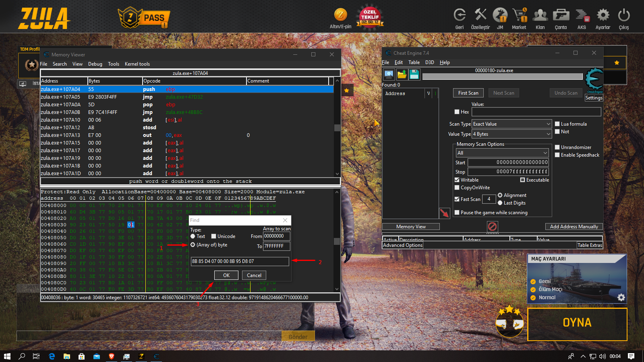Uncheck the Writable checkbox
The height and width of the screenshot is (362, 644).
pyautogui.click(x=457, y=180)
